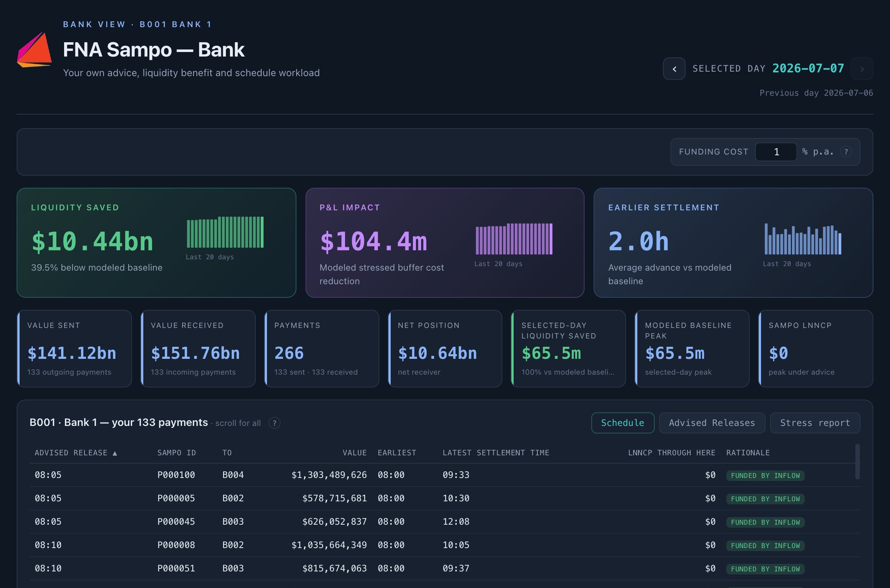This screenshot has height=588, width=890.
Task: Click Previous day 2026-07-06 text
Action: pyautogui.click(x=816, y=93)
